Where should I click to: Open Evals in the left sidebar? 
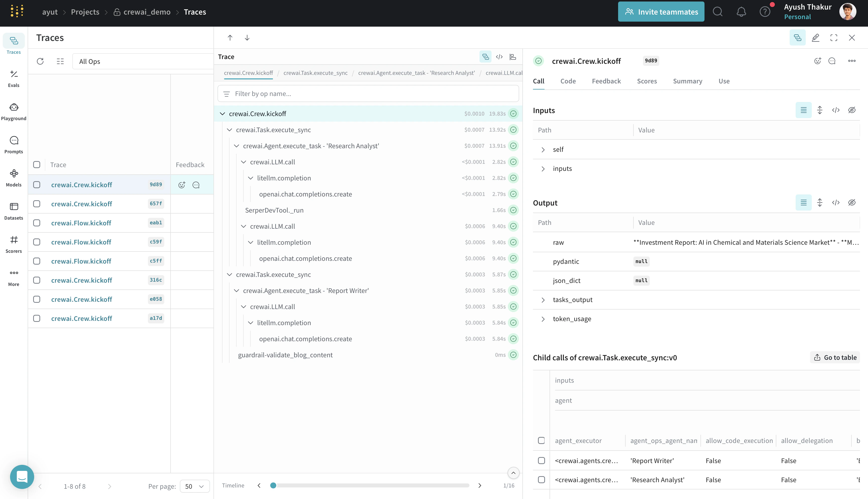click(14, 78)
